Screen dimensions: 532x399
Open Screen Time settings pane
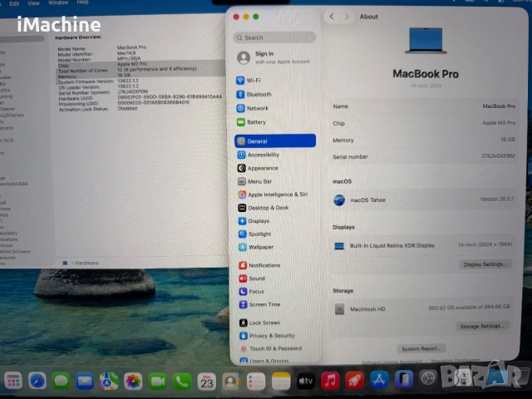[x=260, y=305]
